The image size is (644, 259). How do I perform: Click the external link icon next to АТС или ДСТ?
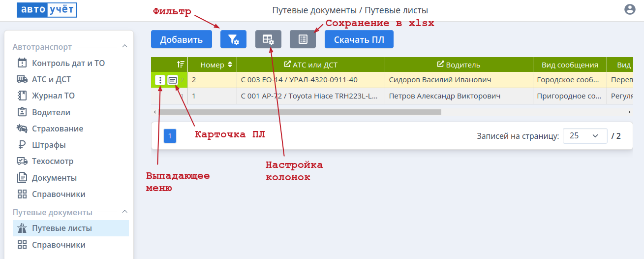[x=287, y=65]
